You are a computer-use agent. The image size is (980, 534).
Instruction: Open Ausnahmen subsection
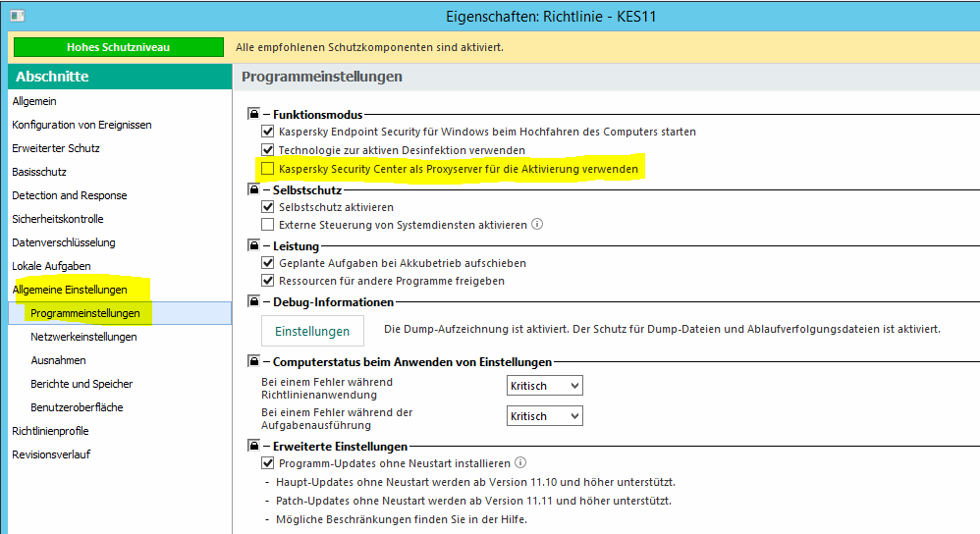[x=58, y=360]
